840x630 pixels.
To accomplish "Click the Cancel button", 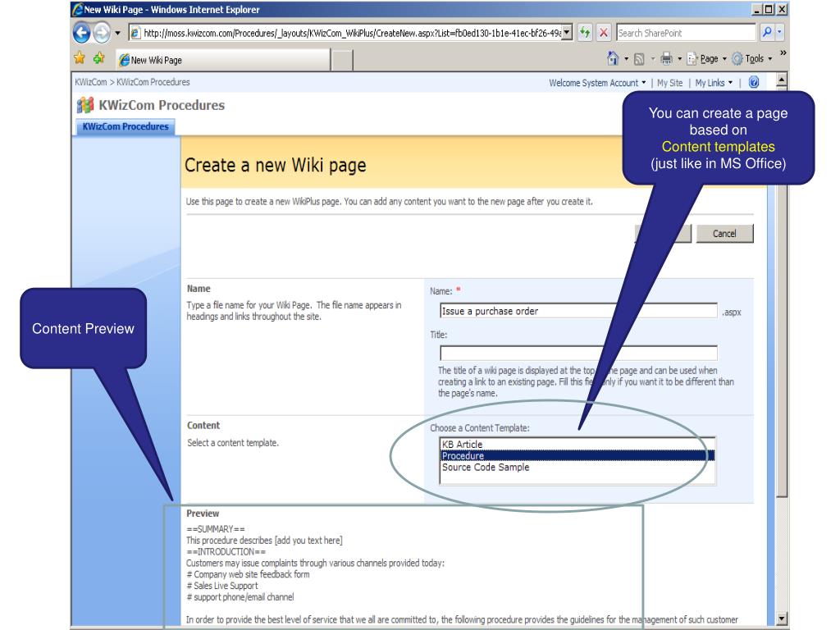I will pyautogui.click(x=724, y=234).
